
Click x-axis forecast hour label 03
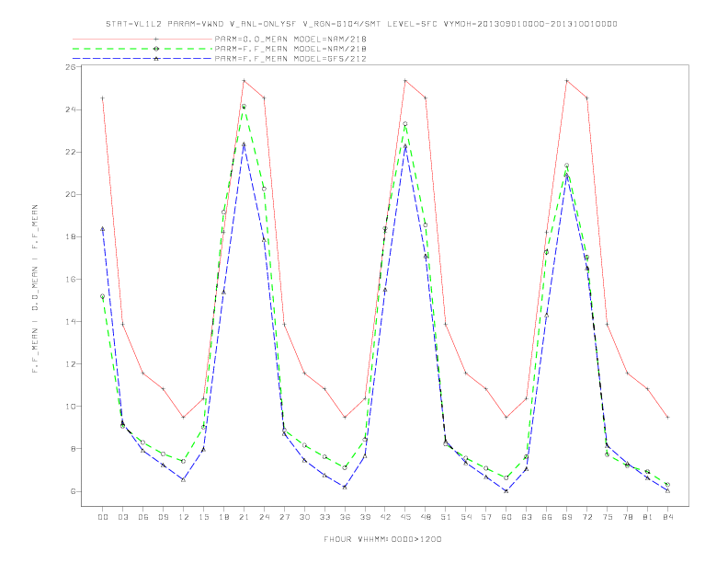tap(122, 517)
